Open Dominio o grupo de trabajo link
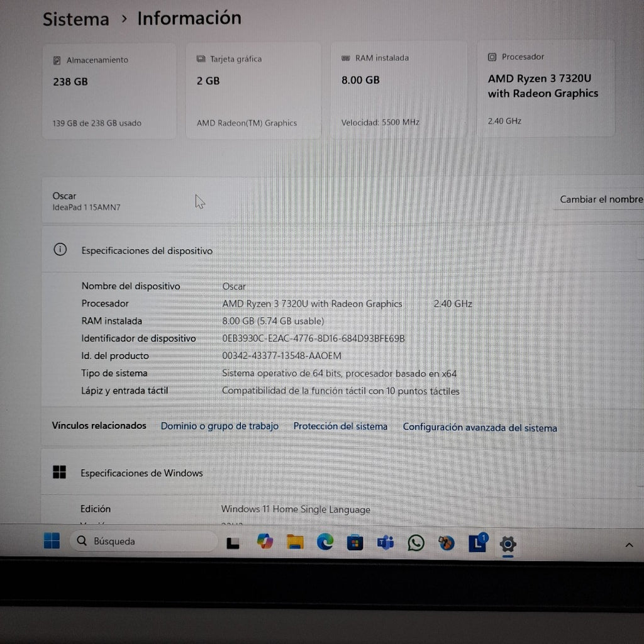644x644 pixels. click(x=219, y=426)
